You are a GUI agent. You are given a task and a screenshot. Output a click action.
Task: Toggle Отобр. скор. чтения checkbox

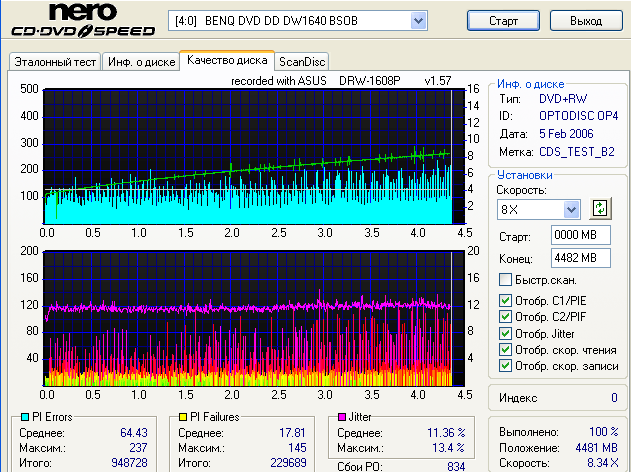[x=505, y=350]
